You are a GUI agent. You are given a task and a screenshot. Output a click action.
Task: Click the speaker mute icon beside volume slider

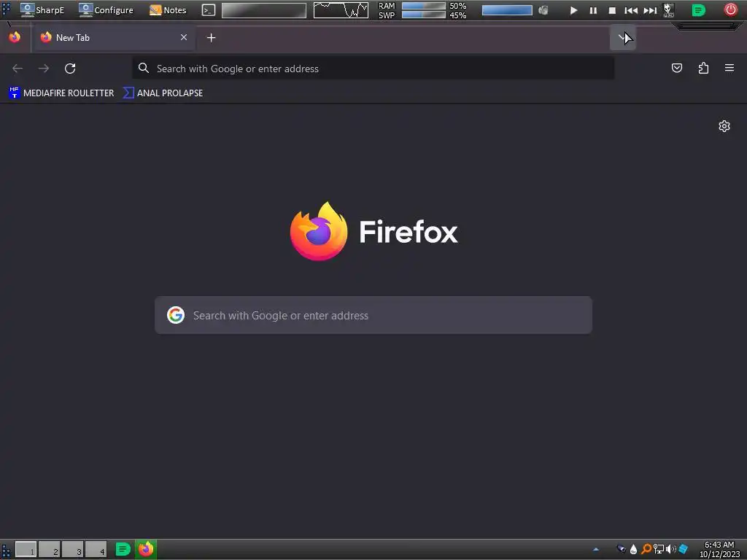tap(543, 10)
